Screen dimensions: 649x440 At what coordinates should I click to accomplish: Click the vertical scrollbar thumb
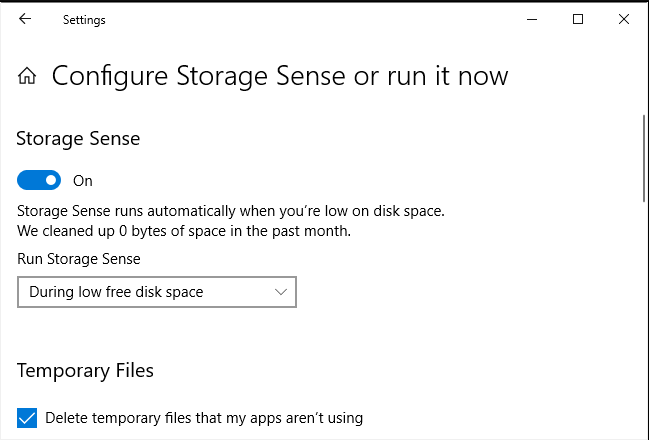(x=644, y=159)
